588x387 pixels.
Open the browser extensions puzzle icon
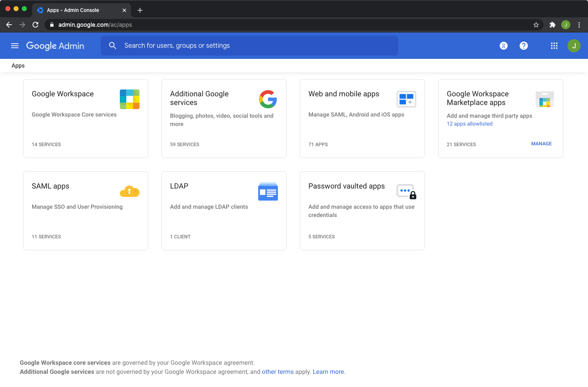552,25
